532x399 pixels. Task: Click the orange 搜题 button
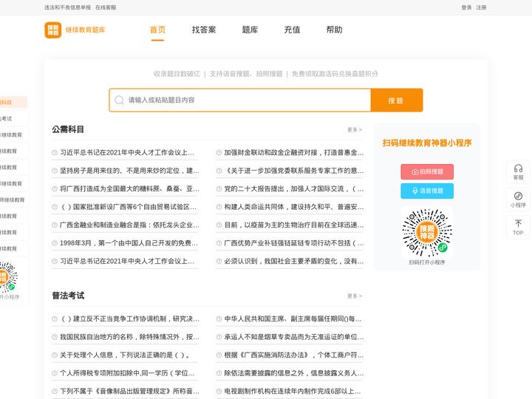point(397,100)
